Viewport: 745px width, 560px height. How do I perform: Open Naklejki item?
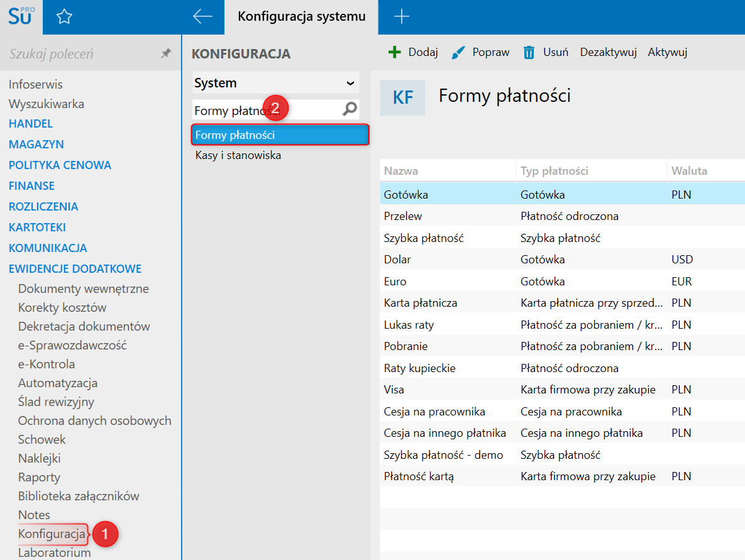40,458
